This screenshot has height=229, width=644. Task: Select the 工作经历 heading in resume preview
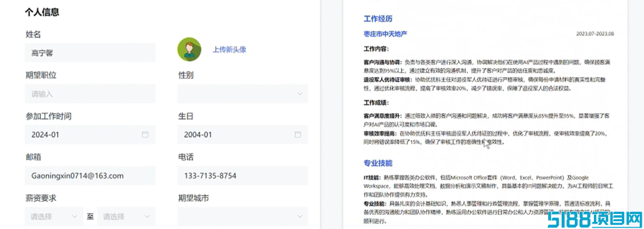pyautogui.click(x=378, y=19)
